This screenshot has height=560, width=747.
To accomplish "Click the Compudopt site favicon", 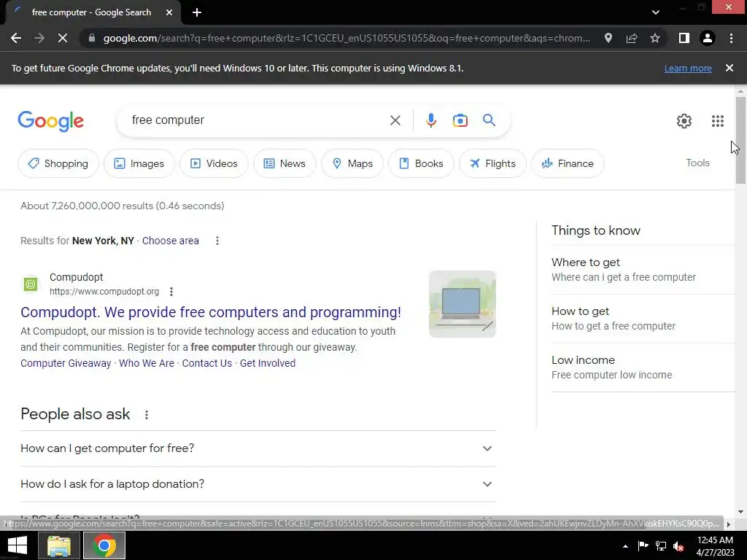I will point(31,284).
